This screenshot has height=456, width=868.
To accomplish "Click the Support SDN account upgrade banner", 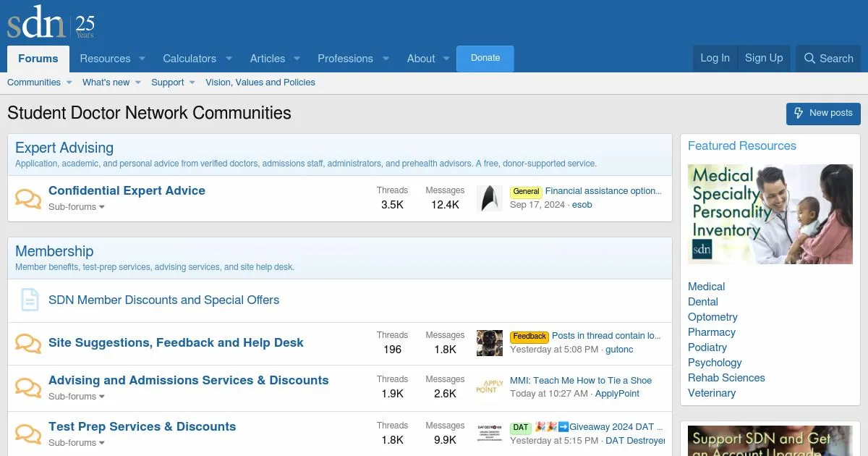I will point(770,441).
